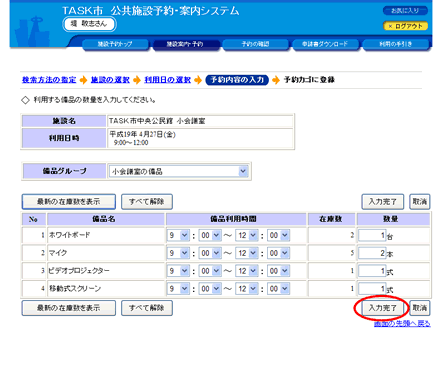Go back to 施設の選択 step link
440x379 pixels.
(110, 80)
